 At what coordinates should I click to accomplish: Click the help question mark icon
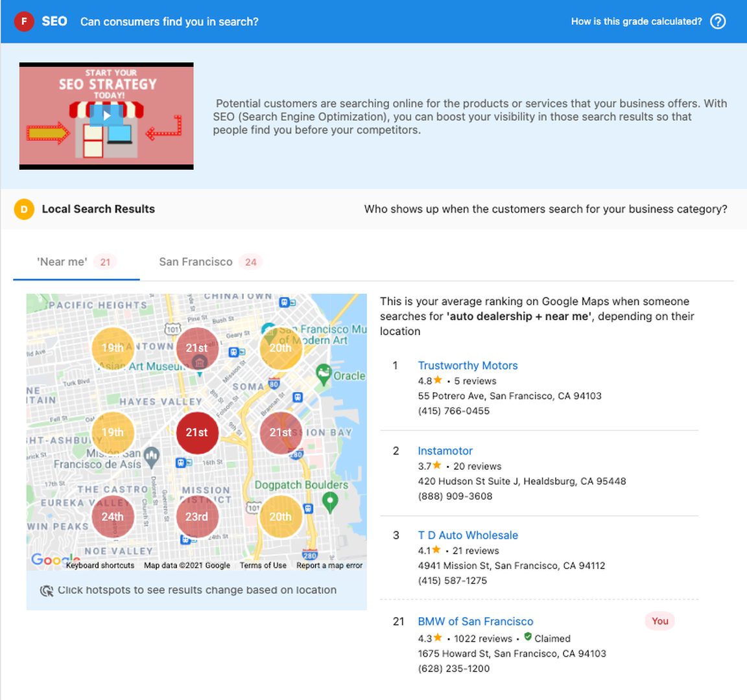point(718,21)
